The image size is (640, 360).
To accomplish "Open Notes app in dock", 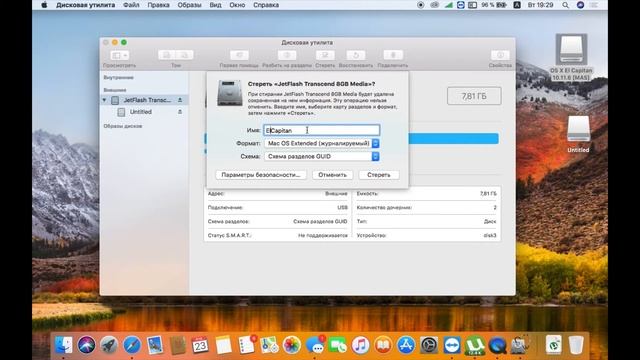I will click(x=223, y=345).
